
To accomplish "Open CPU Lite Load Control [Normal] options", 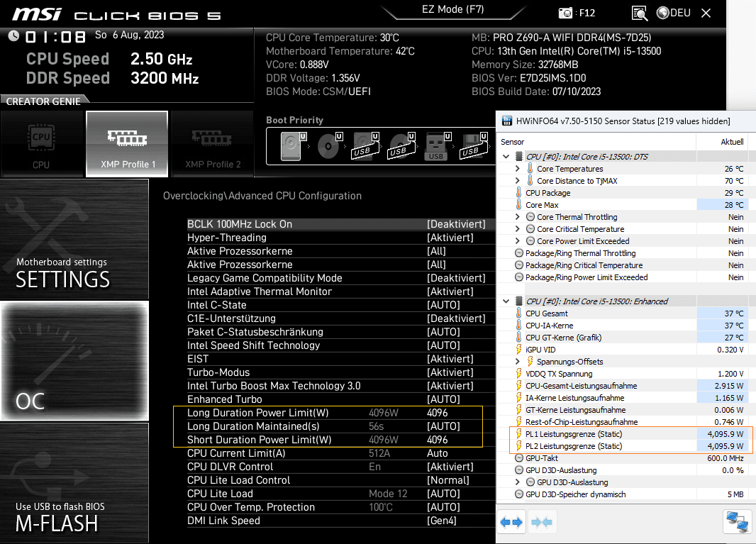I will click(x=448, y=480).
